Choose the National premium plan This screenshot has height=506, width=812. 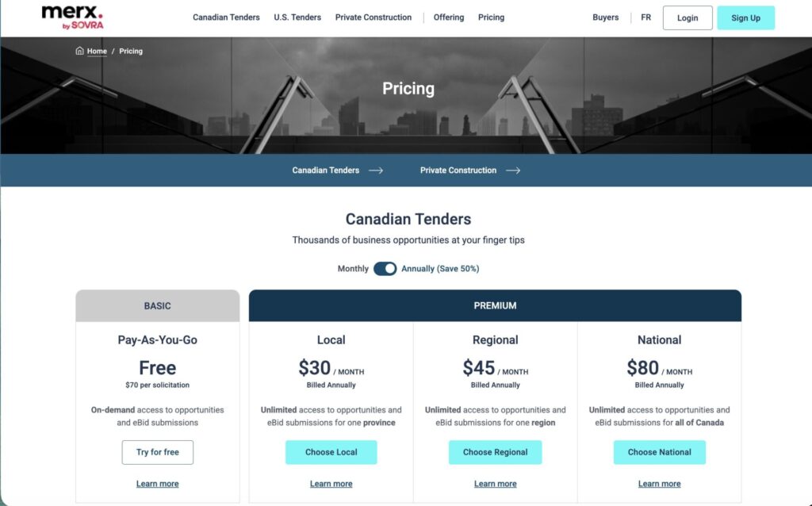(659, 452)
